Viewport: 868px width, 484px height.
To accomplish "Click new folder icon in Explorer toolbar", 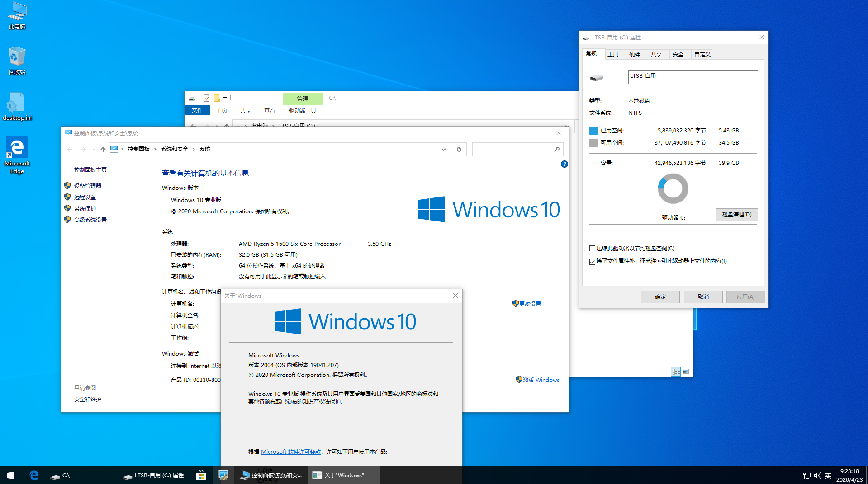I will click(x=217, y=98).
